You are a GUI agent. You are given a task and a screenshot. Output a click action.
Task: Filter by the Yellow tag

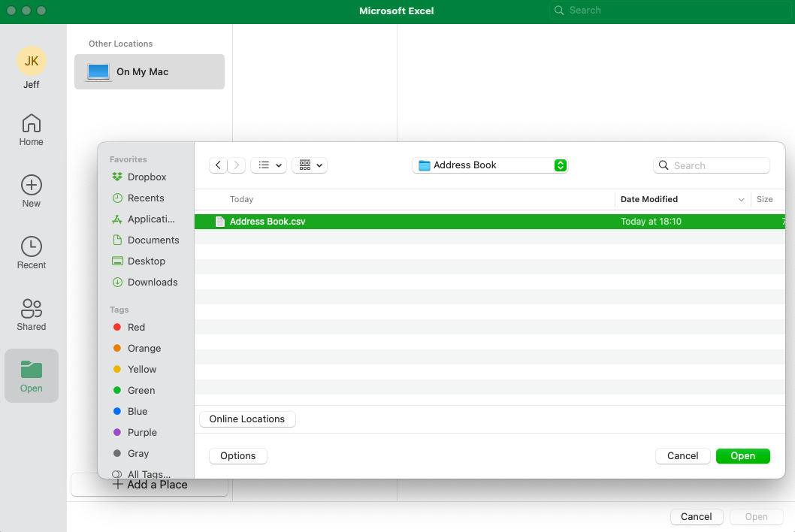tap(135, 369)
